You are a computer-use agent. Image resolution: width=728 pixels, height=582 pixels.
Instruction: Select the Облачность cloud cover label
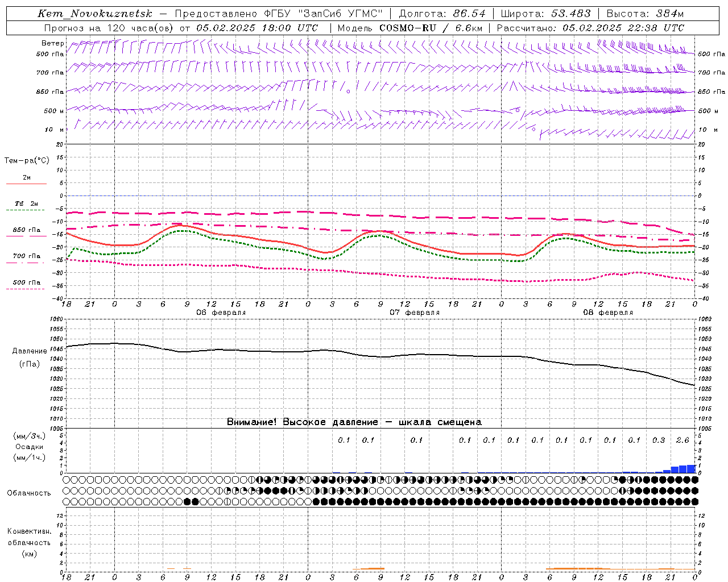point(29,493)
